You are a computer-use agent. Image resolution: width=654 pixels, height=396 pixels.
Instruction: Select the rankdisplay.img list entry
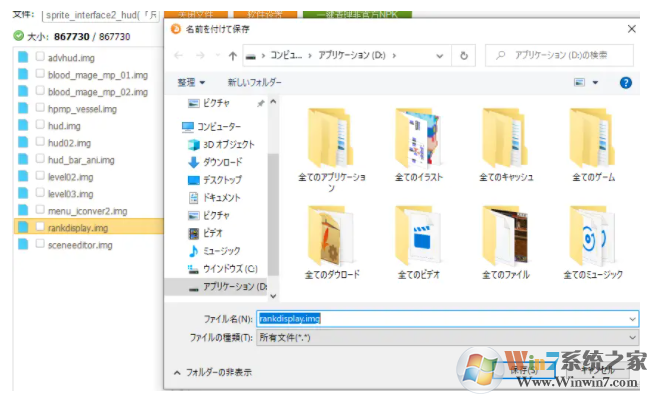[88, 227]
